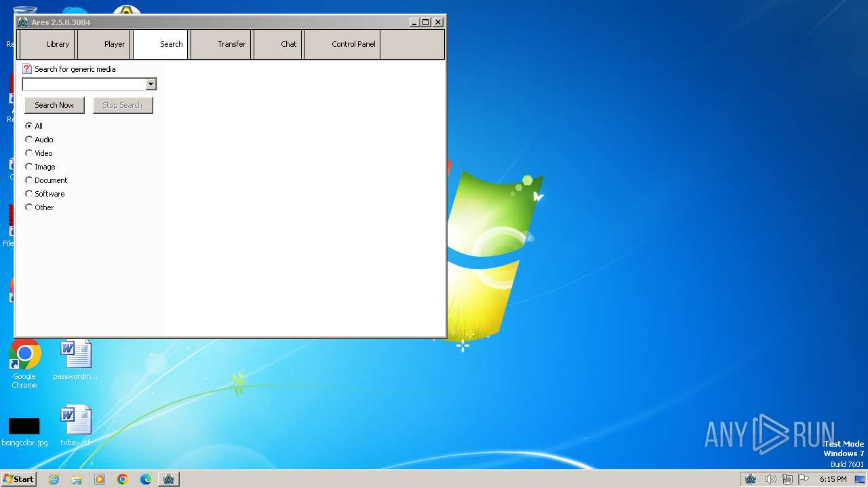Viewport: 868px width, 488px height.
Task: Click the Ares icon in the title bar
Action: 23,22
